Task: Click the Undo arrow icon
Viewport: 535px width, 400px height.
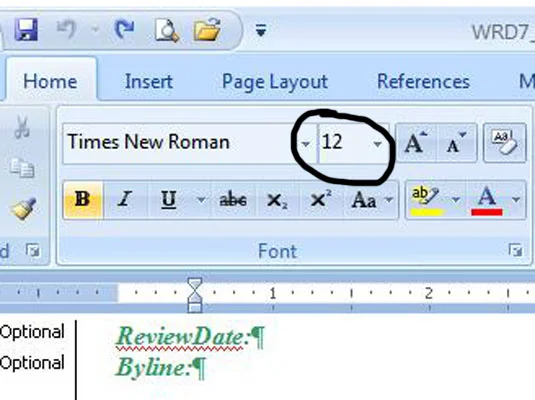Action: [66, 29]
